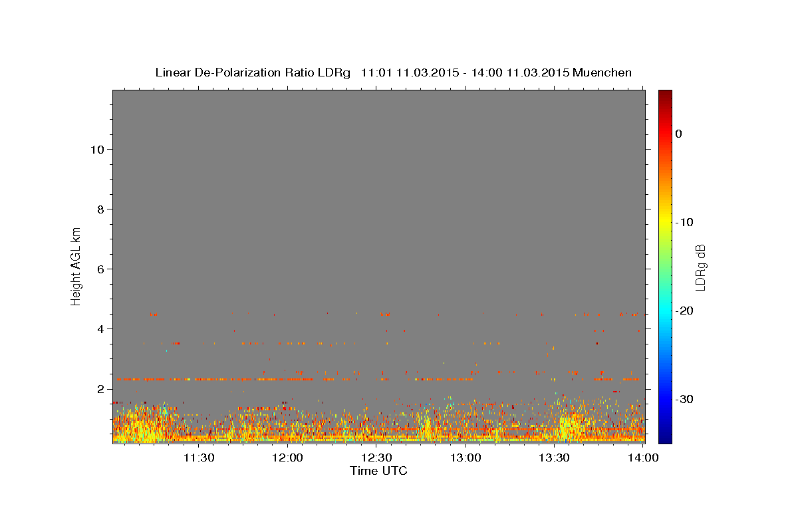
Task: Click the yellow region of the colorbar
Action: [665, 222]
